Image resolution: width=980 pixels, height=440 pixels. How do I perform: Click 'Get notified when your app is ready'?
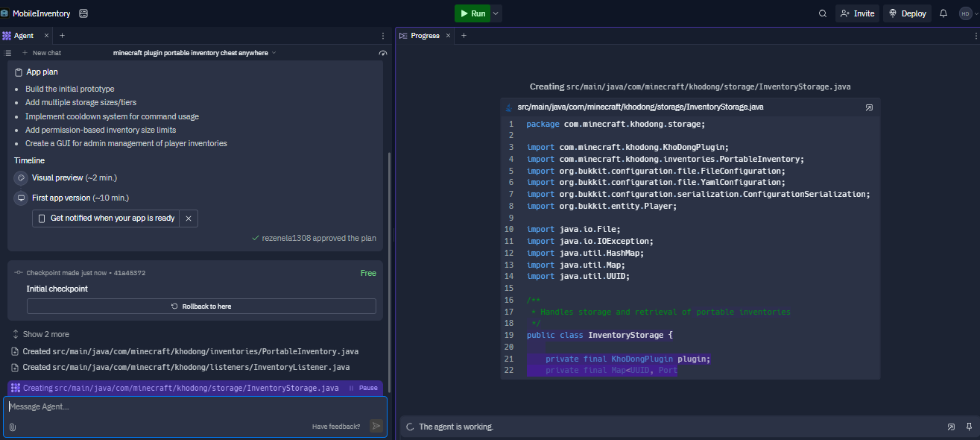[x=106, y=218]
